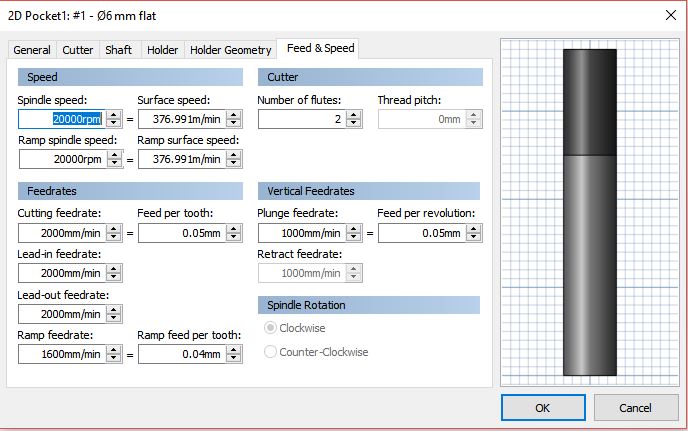Increase plunge feedrate with up arrow

(354, 228)
